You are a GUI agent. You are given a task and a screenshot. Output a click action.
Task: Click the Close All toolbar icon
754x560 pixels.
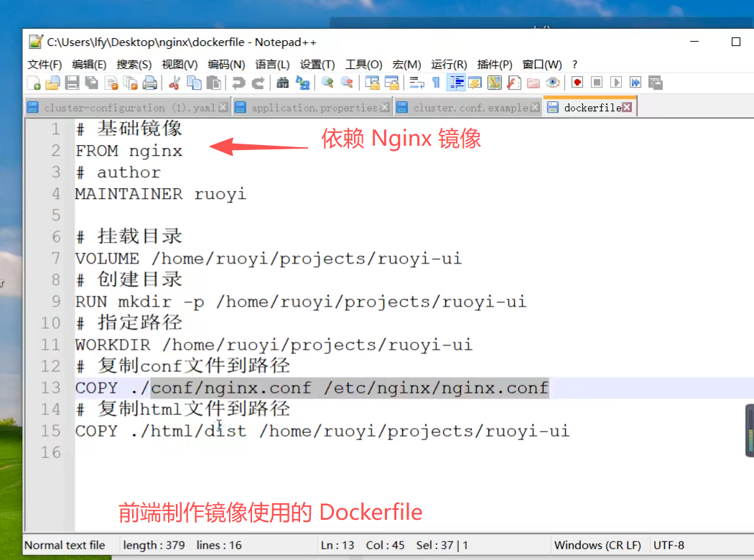[130, 83]
